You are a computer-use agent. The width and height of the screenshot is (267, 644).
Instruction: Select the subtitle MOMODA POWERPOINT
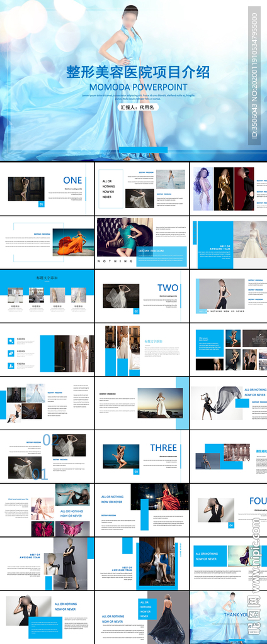point(139,87)
